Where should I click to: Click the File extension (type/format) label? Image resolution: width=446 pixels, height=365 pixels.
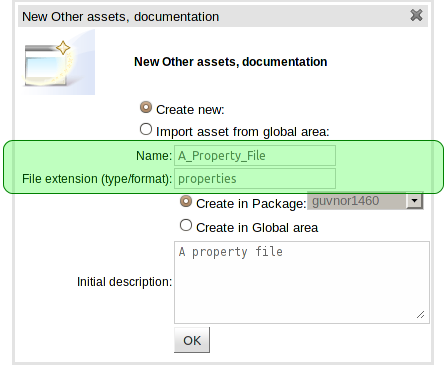97,179
